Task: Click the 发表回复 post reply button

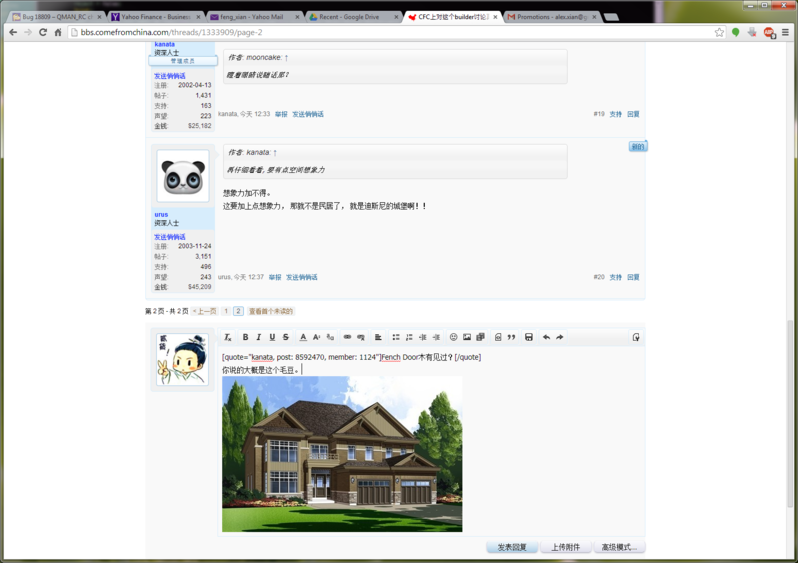Action: tap(511, 547)
